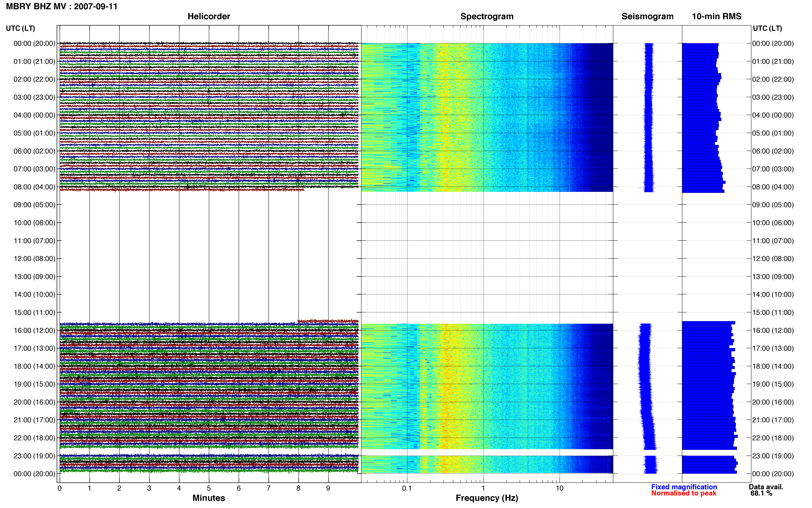This screenshot has width=812, height=508.
Task: Click the 0.1 tick on the Frequency axis
Action: (x=407, y=488)
